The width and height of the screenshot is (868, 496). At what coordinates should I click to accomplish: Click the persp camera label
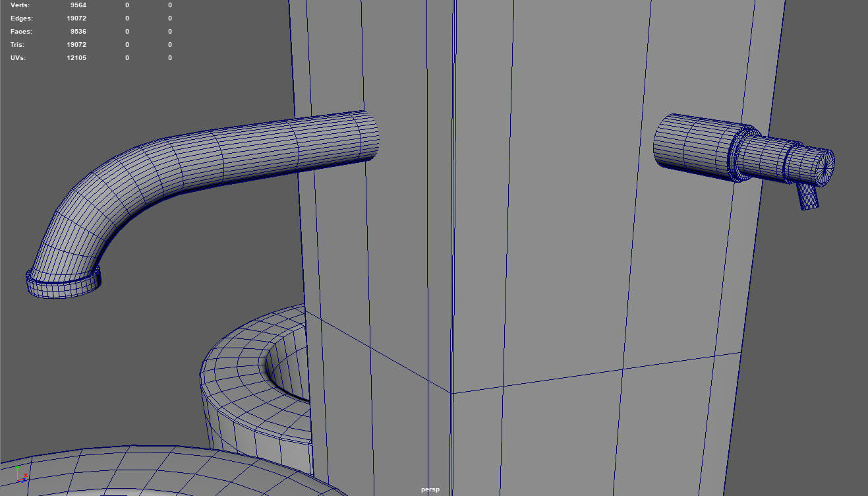coord(430,489)
